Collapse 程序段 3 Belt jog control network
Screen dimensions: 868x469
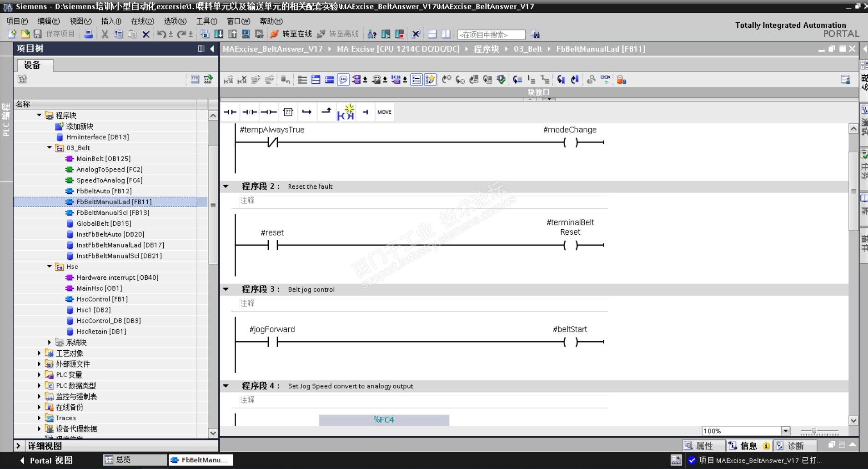(x=226, y=289)
